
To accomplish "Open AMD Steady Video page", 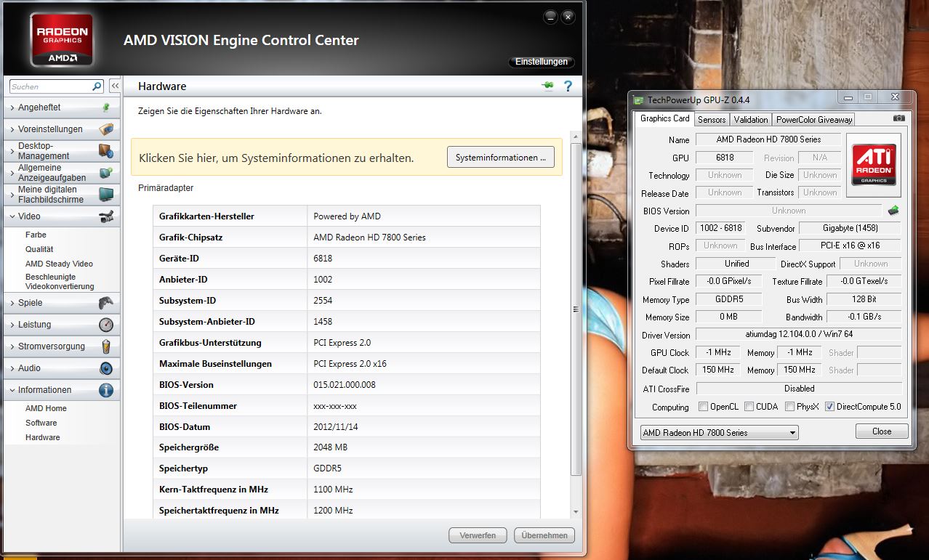I will coord(59,264).
